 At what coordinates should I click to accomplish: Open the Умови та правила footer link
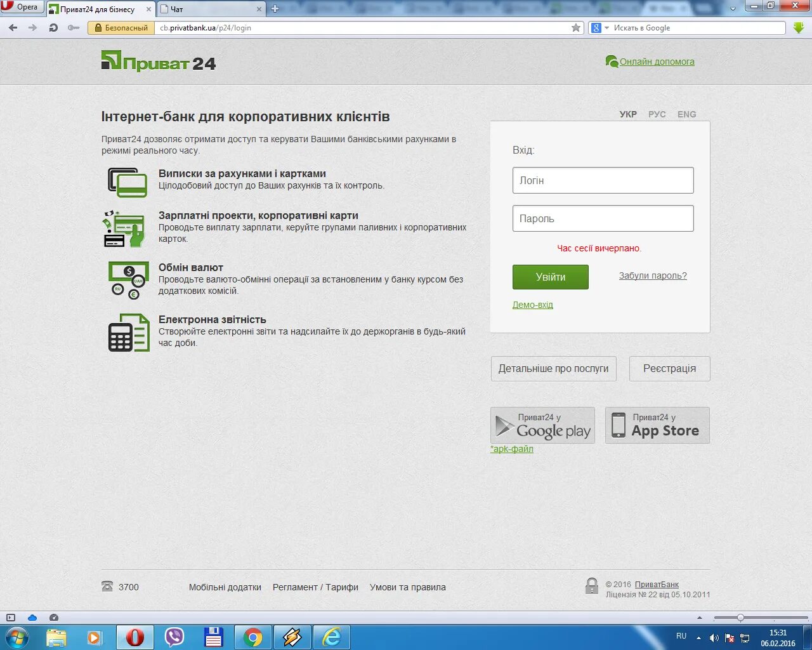[x=408, y=587]
